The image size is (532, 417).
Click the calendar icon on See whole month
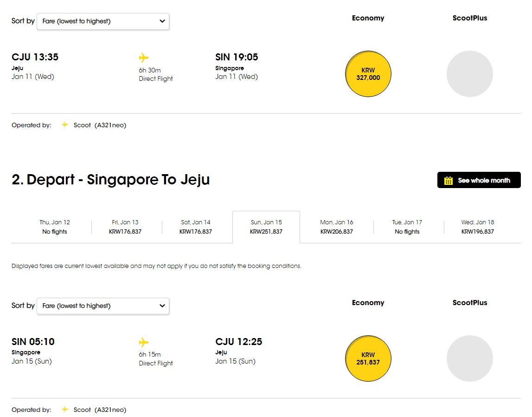449,180
